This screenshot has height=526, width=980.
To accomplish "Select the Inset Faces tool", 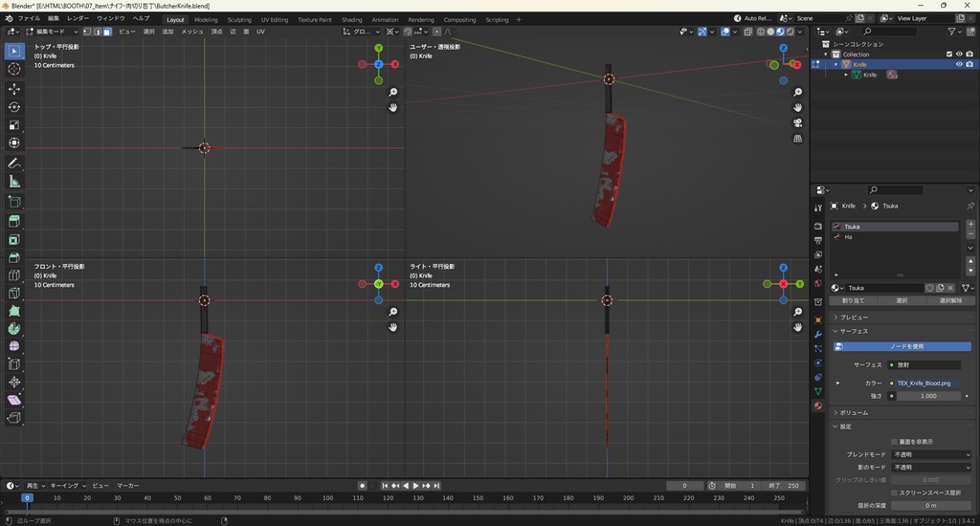I will (x=14, y=240).
